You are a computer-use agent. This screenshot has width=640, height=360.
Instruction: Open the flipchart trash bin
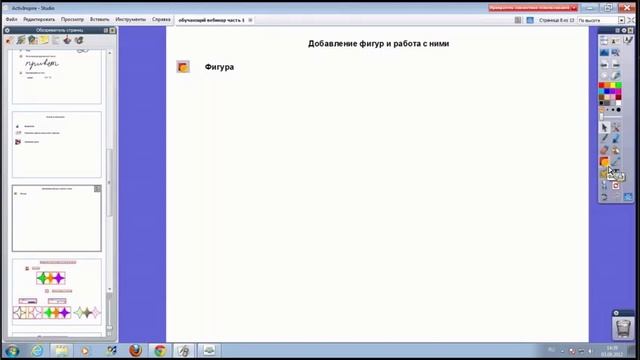click(x=623, y=328)
